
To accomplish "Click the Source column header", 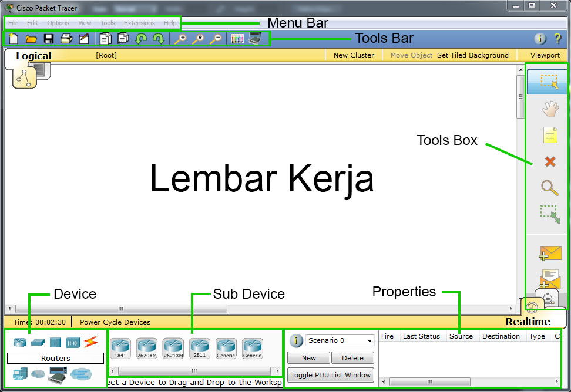I will pos(461,336).
